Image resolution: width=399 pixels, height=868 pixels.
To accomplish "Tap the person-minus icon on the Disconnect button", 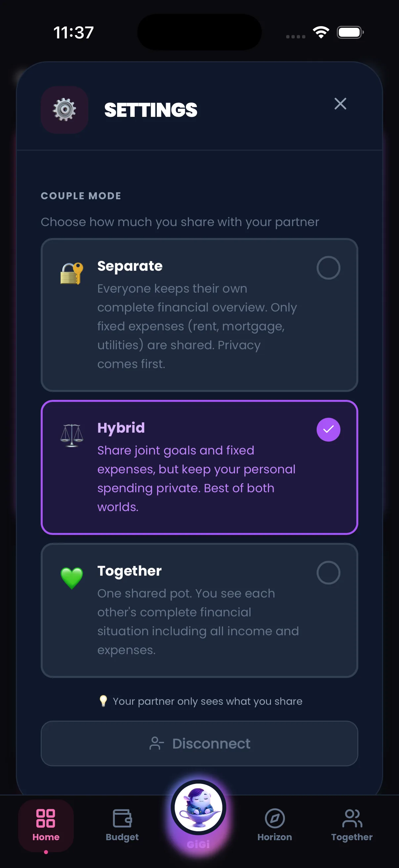I will (157, 743).
